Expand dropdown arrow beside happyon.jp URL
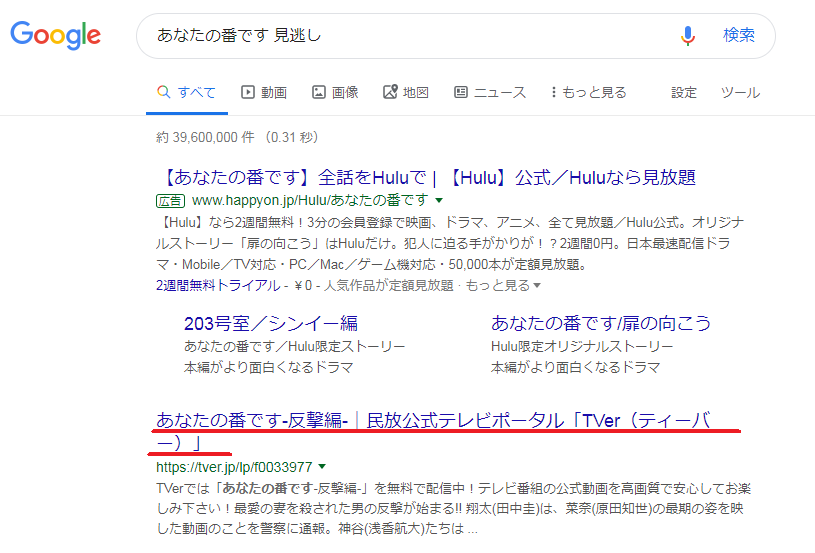The image size is (815, 553). 439,200
